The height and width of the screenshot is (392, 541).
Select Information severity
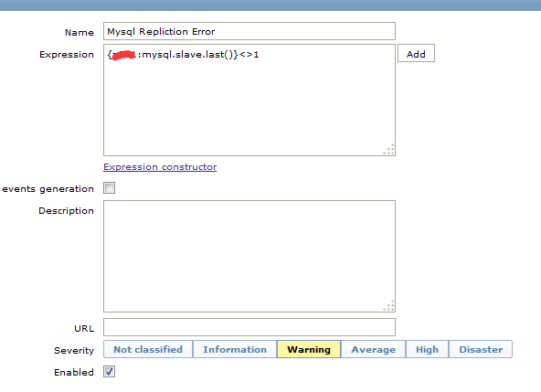[x=235, y=349]
